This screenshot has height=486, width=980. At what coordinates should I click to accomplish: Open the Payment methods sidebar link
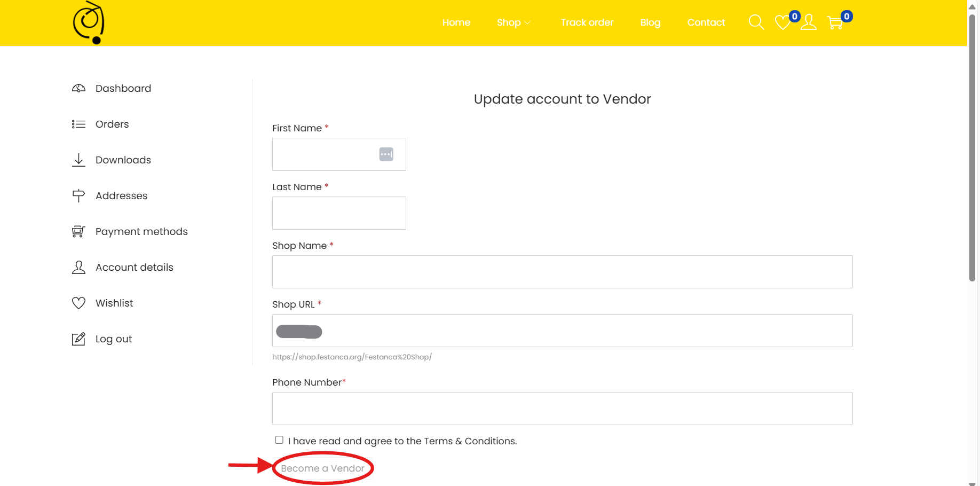coord(141,232)
